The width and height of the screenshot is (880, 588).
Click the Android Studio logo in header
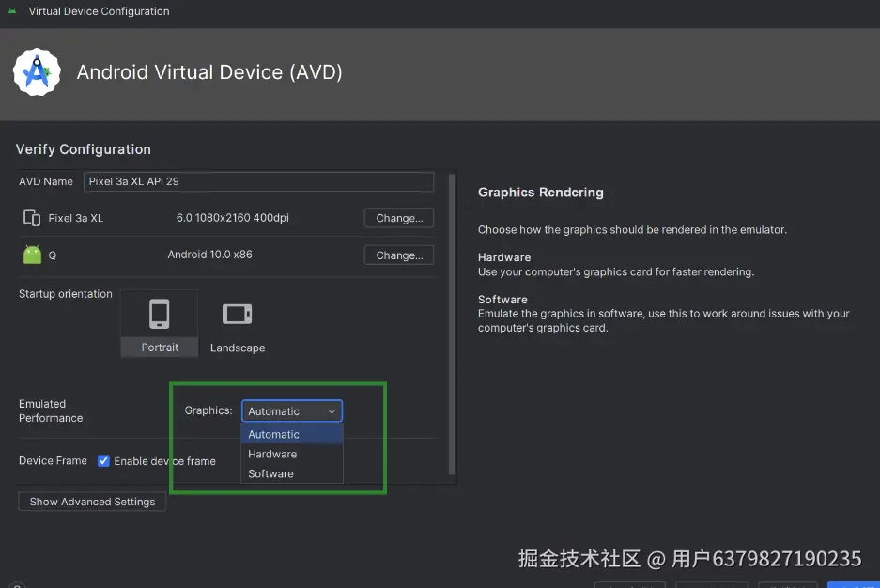pyautogui.click(x=37, y=72)
